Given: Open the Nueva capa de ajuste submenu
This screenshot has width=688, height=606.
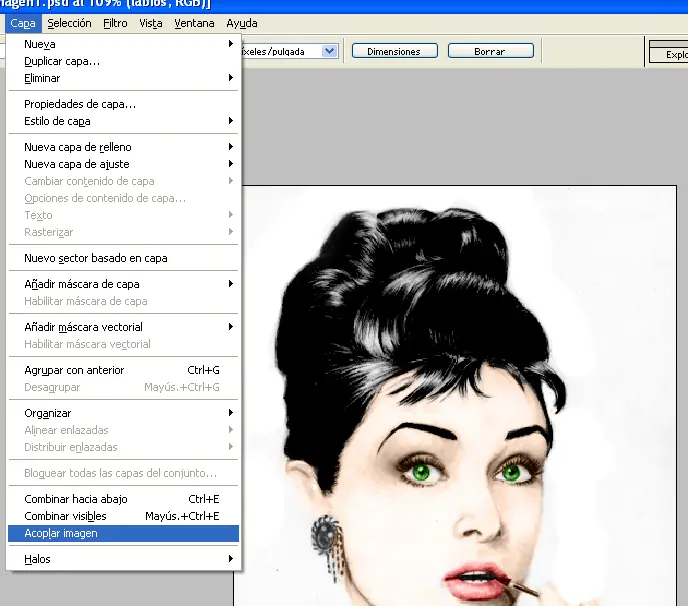Looking at the screenshot, I should pos(77,164).
